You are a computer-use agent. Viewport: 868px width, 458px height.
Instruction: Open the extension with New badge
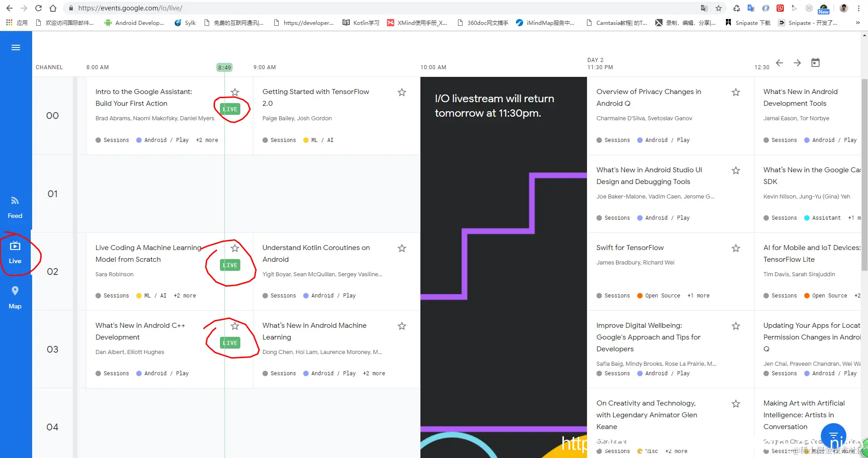[x=824, y=8]
